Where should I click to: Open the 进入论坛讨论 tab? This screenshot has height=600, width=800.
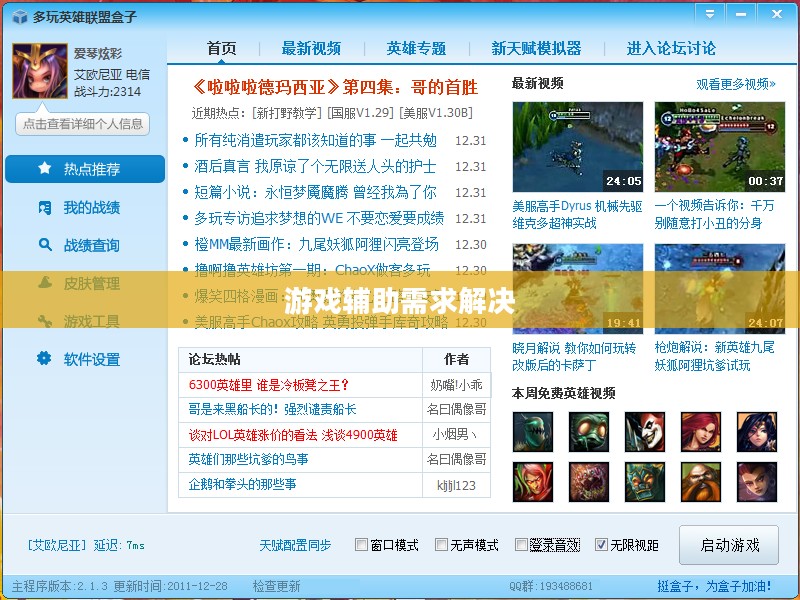click(x=671, y=48)
